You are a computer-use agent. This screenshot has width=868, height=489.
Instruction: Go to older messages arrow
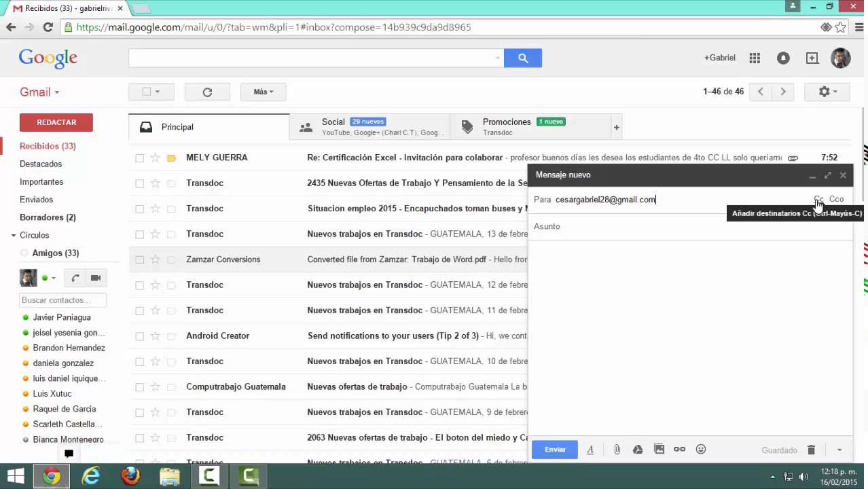783,92
